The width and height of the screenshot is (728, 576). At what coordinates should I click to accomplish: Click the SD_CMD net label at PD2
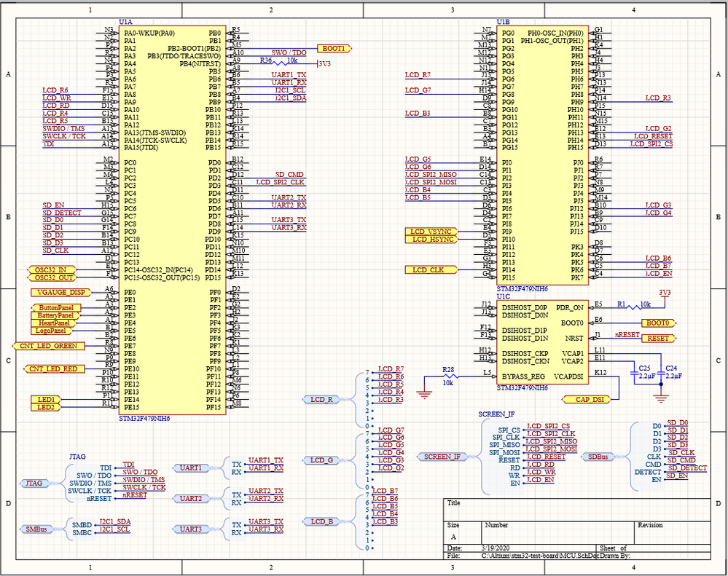289,174
